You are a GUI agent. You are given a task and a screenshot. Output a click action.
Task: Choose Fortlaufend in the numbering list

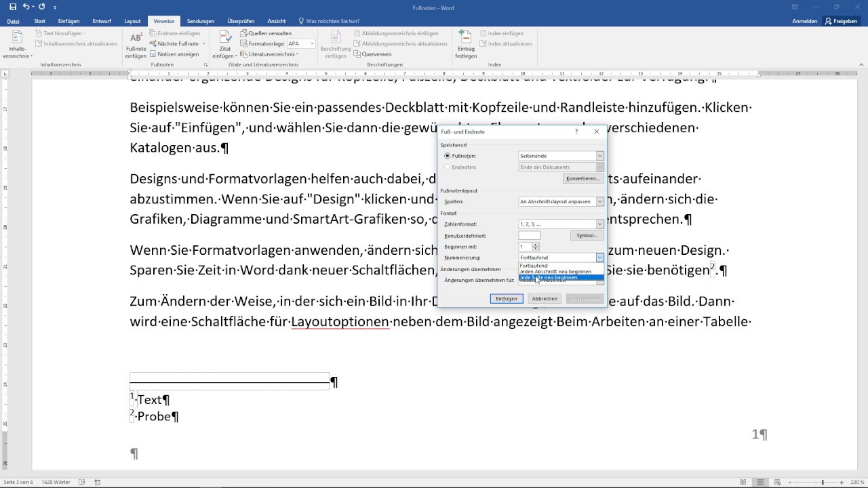click(561, 266)
